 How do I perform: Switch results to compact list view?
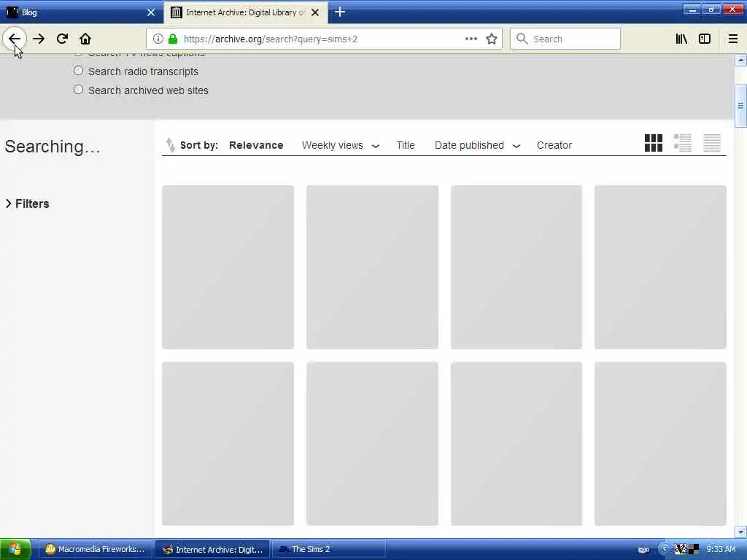pos(712,143)
